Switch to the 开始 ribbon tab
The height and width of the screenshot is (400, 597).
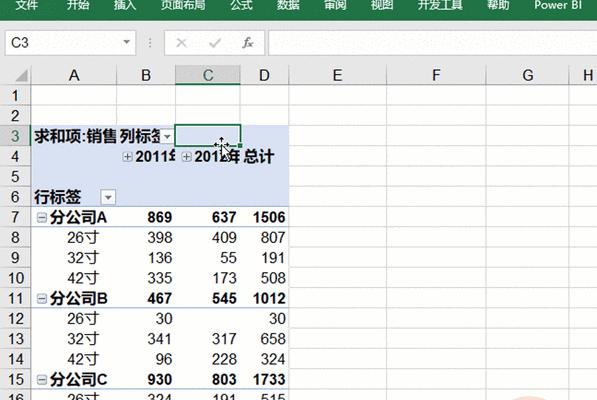click(x=78, y=5)
